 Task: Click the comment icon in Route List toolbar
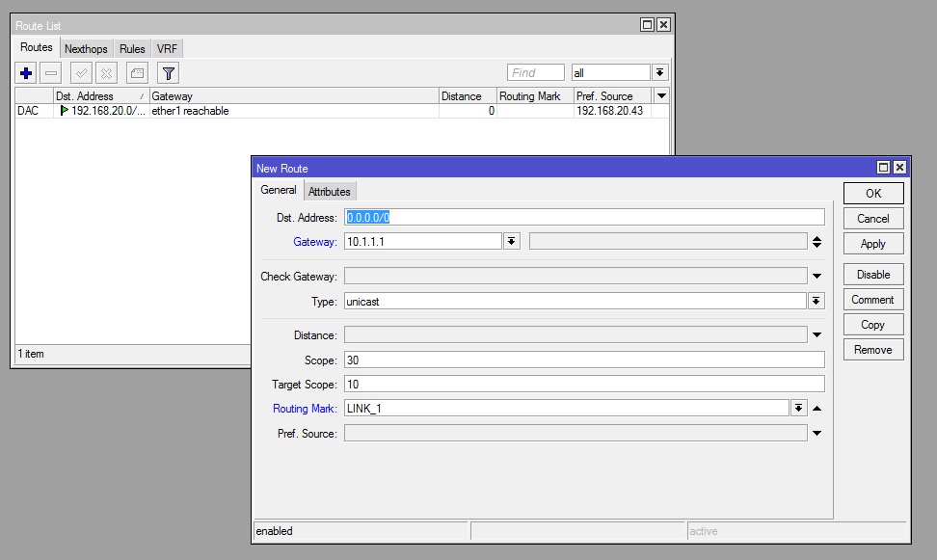(138, 73)
